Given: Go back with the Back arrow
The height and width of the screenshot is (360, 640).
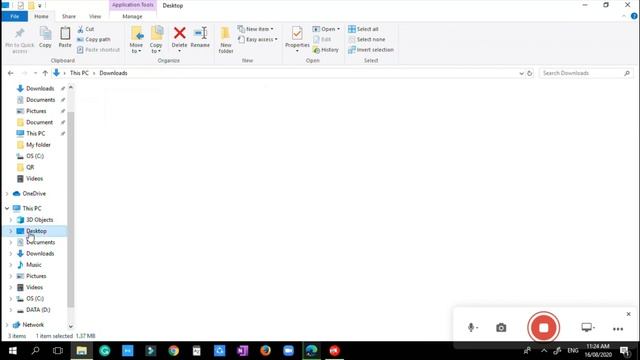Looking at the screenshot, I should 11,73.
